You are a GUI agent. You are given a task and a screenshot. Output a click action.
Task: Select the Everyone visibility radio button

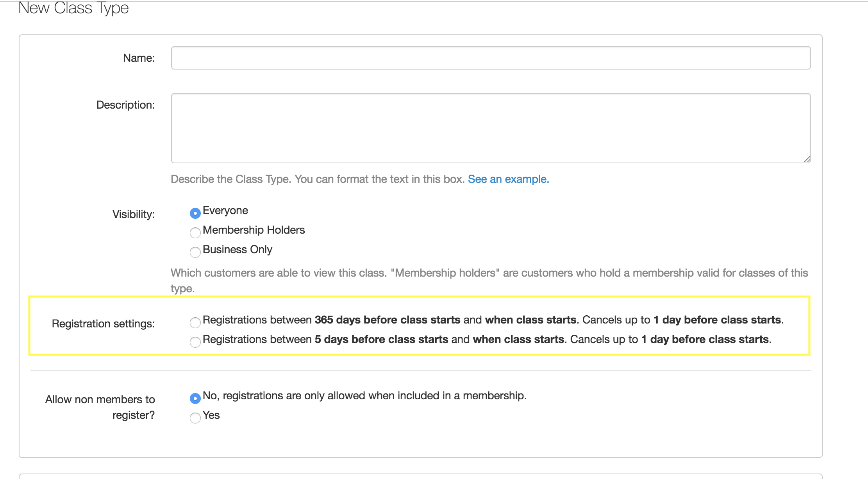tap(195, 213)
